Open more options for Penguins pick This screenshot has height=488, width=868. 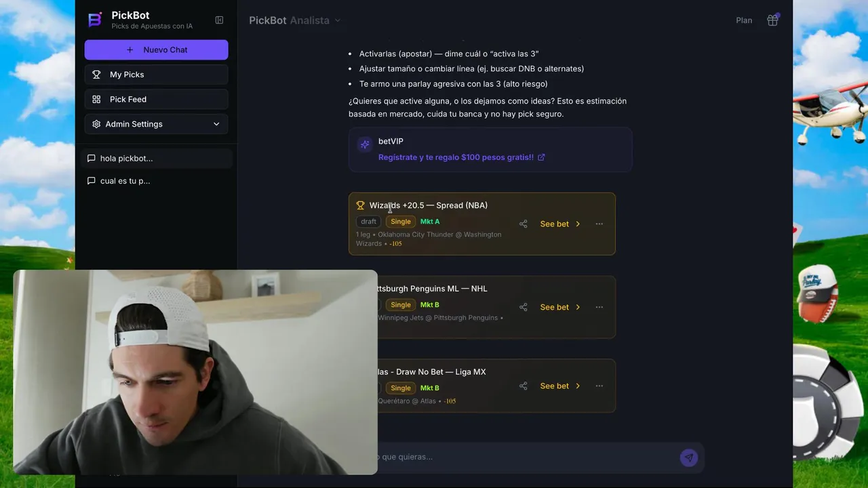[599, 307]
